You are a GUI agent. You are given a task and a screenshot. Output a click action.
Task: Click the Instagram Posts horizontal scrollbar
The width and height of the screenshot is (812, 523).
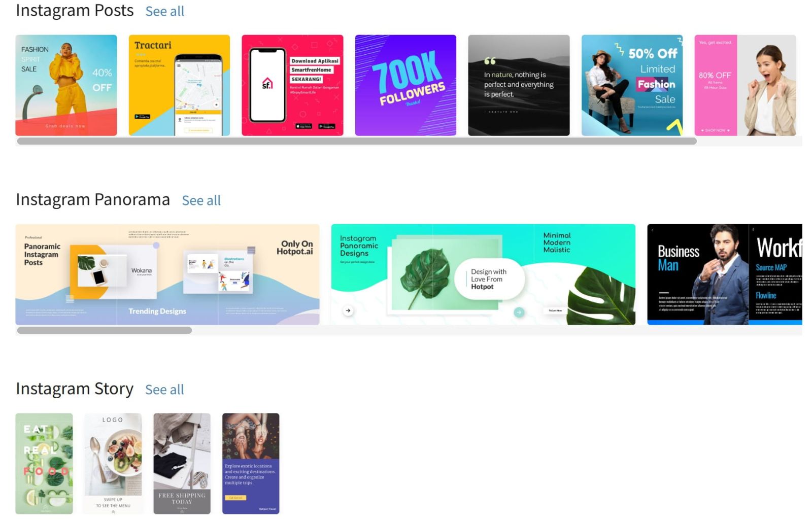pos(357,142)
